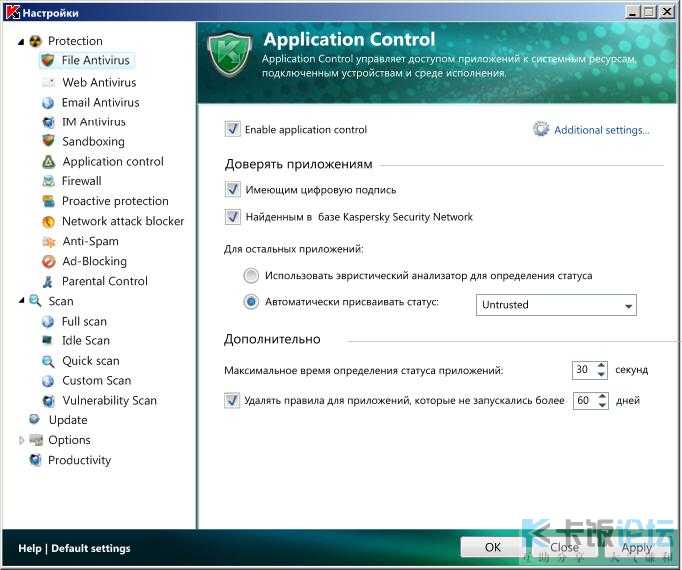Collapse the Protection tree node
This screenshot has height=570, width=682.
click(21, 42)
